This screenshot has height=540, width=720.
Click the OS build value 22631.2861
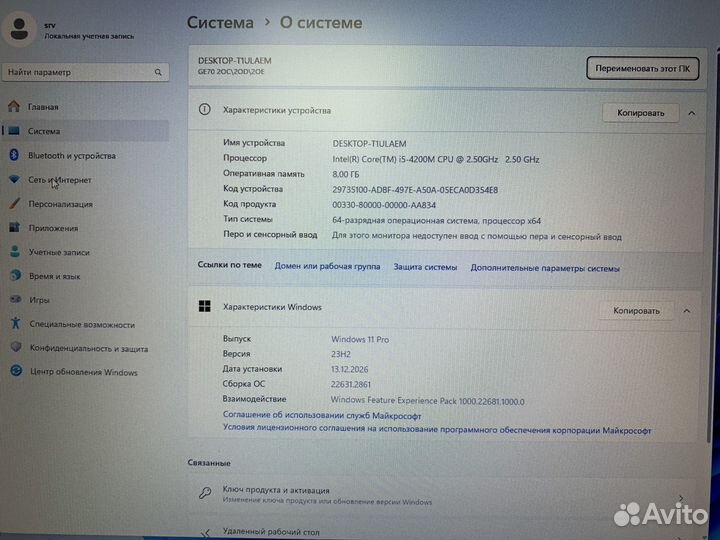351,384
